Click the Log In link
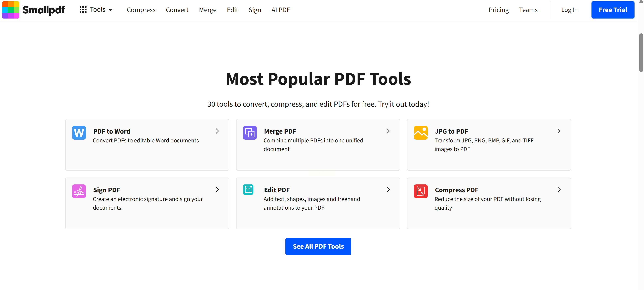Viewport: 644px width, 290px height. (x=569, y=10)
